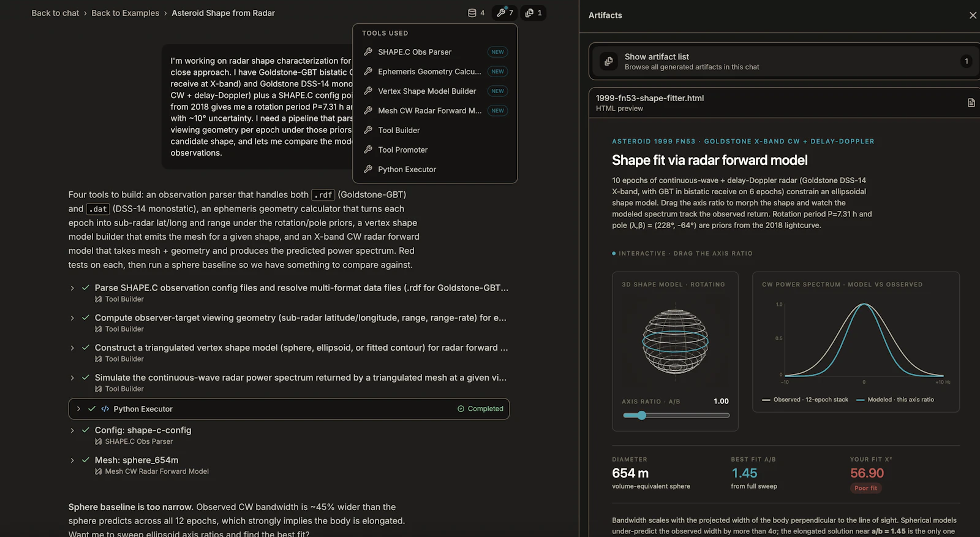Click the artifact list stack icon
The width and height of the screenshot is (980, 537).
click(608, 61)
